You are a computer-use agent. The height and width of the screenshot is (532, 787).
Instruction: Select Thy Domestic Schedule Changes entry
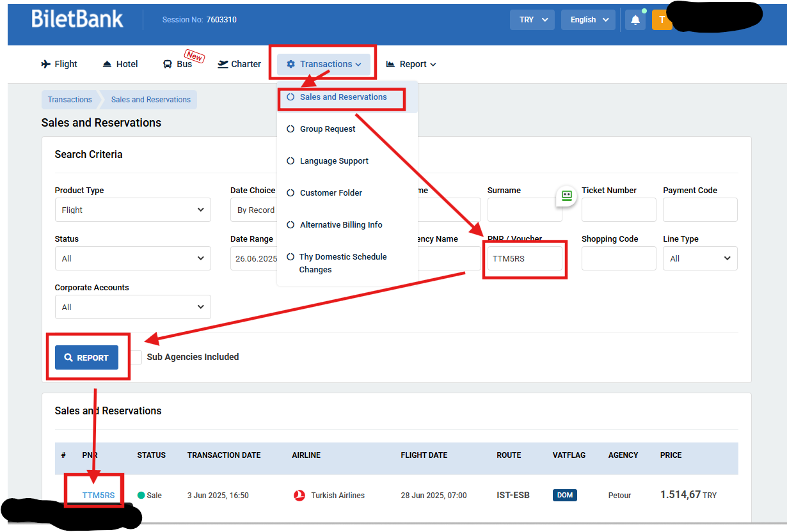tap(342, 263)
